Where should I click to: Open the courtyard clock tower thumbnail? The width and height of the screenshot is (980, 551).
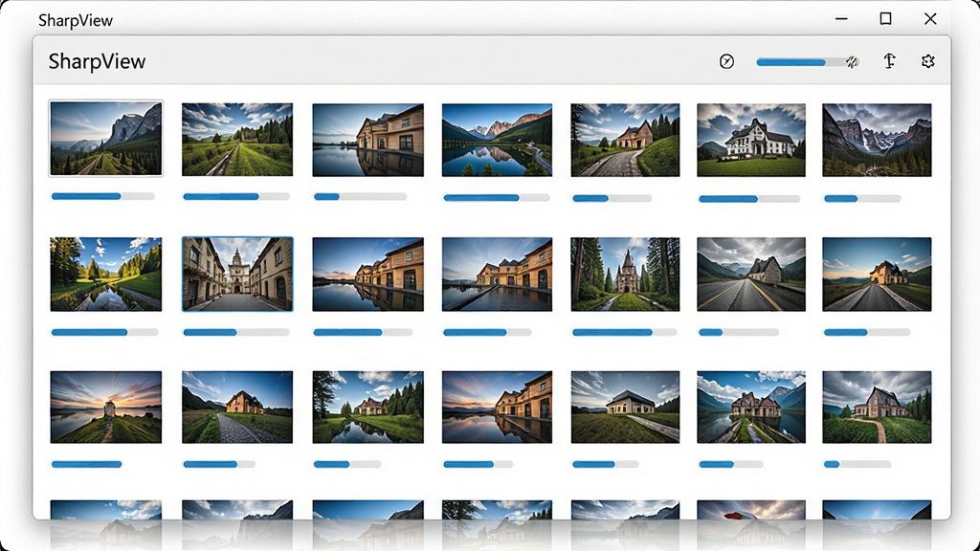click(237, 274)
